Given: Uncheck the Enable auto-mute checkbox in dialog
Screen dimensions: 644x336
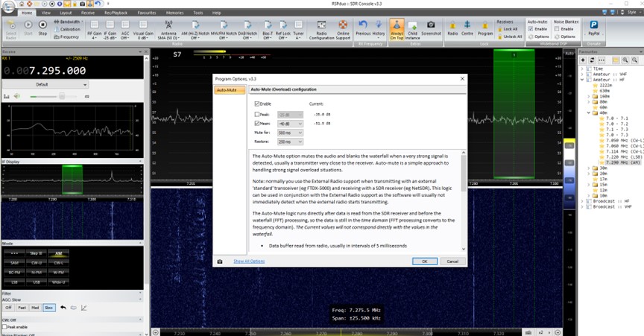Looking at the screenshot, I should click(258, 104).
